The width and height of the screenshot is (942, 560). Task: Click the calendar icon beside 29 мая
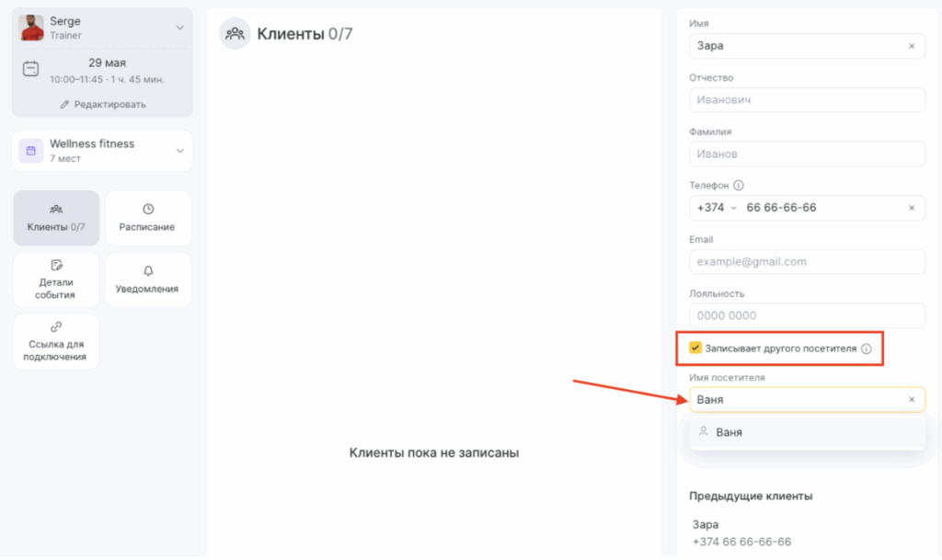[30, 69]
